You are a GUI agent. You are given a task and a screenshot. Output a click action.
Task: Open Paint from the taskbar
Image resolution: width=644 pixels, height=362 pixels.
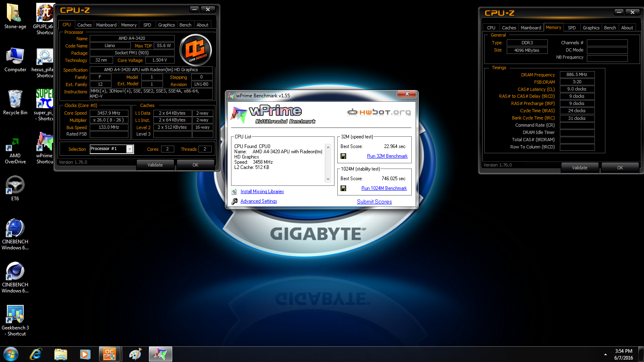(135, 354)
